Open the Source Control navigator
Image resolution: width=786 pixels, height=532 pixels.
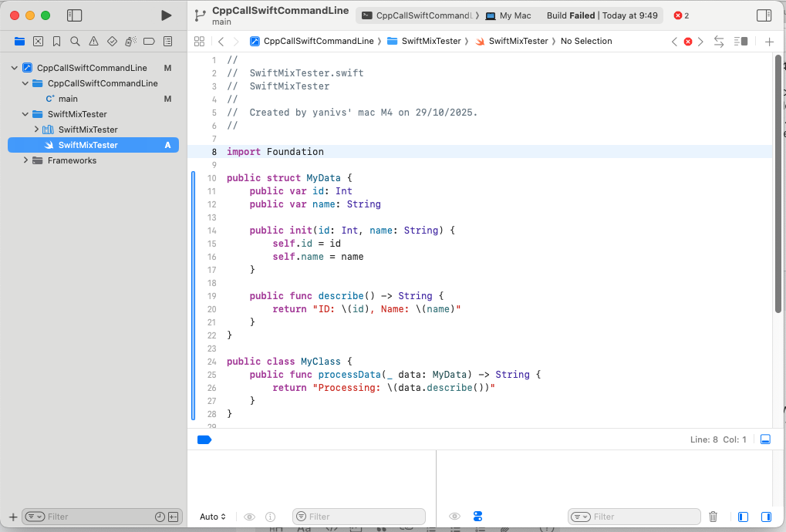click(x=38, y=41)
